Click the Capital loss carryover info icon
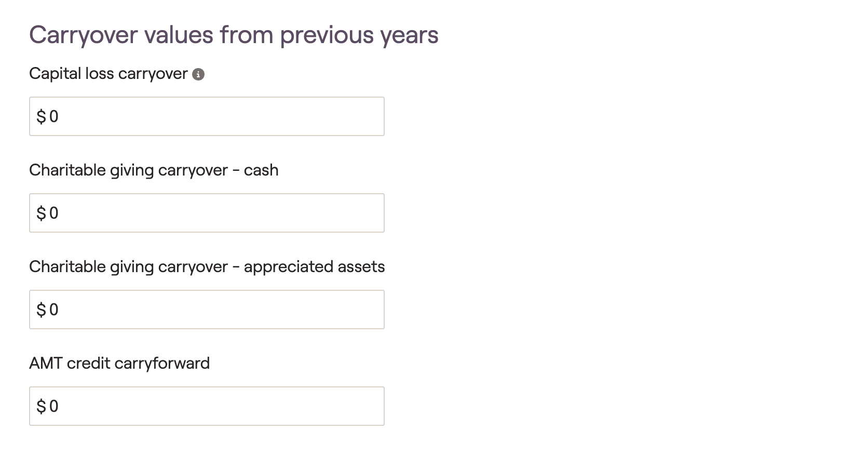Viewport: 868px width, 457px height. (x=198, y=74)
